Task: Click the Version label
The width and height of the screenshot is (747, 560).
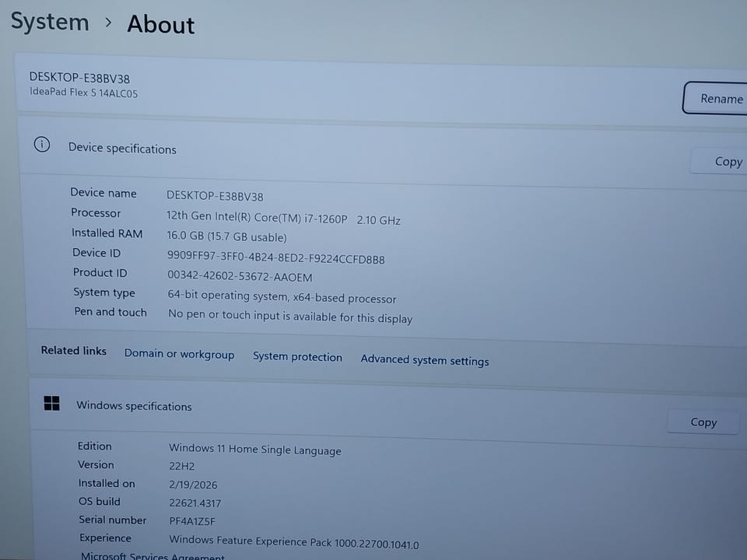Action: [x=96, y=464]
